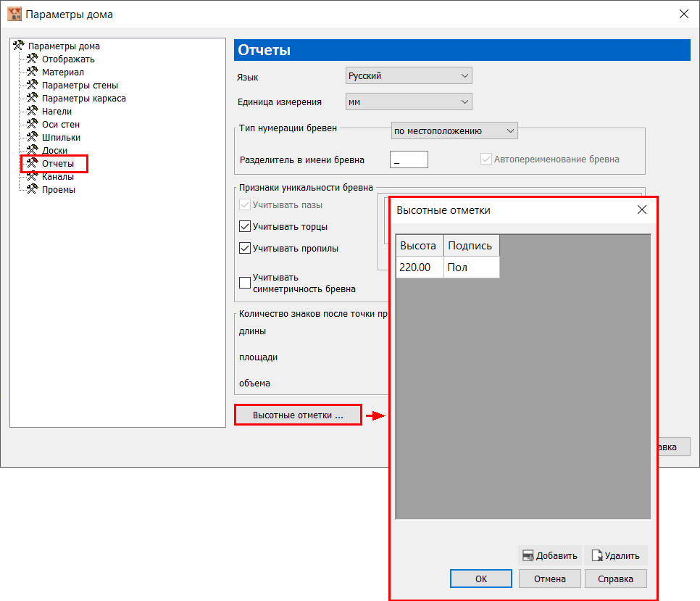This screenshot has width=700, height=601.
Task: Click the Добавить button with printer icon
Action: pos(550,555)
